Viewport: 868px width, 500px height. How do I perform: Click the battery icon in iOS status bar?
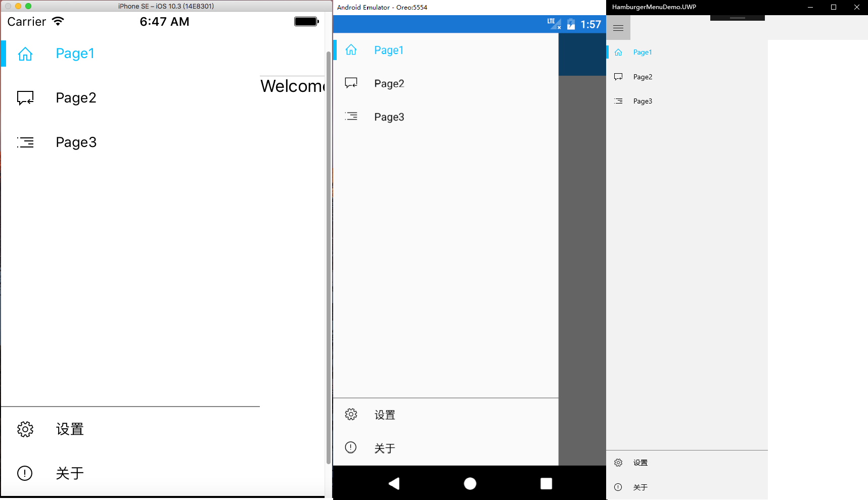(x=306, y=21)
